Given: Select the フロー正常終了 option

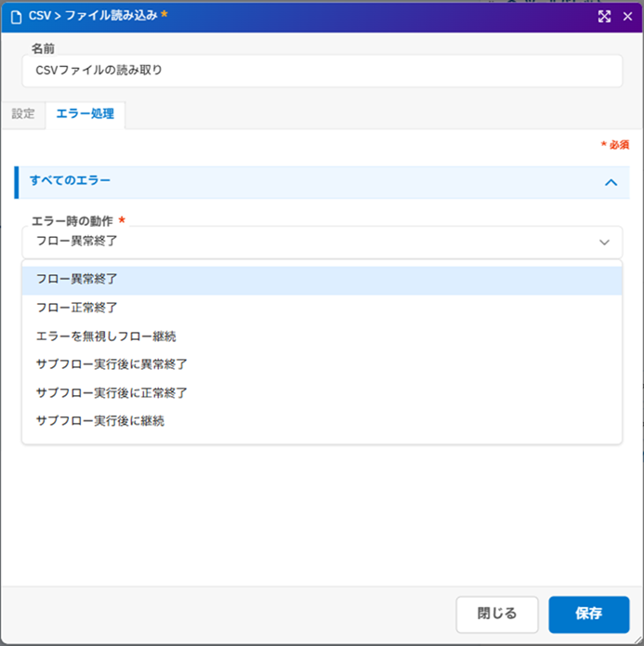Looking at the screenshot, I should click(76, 307).
